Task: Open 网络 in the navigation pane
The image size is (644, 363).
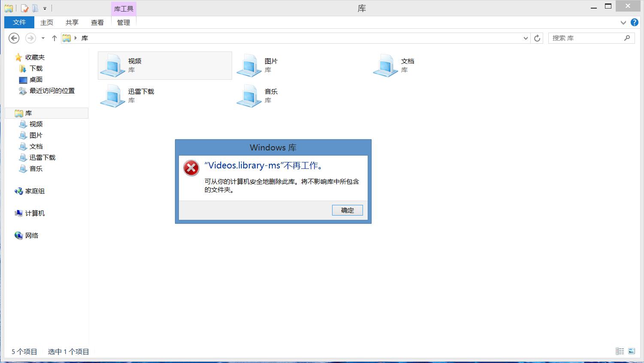Action: [33, 235]
